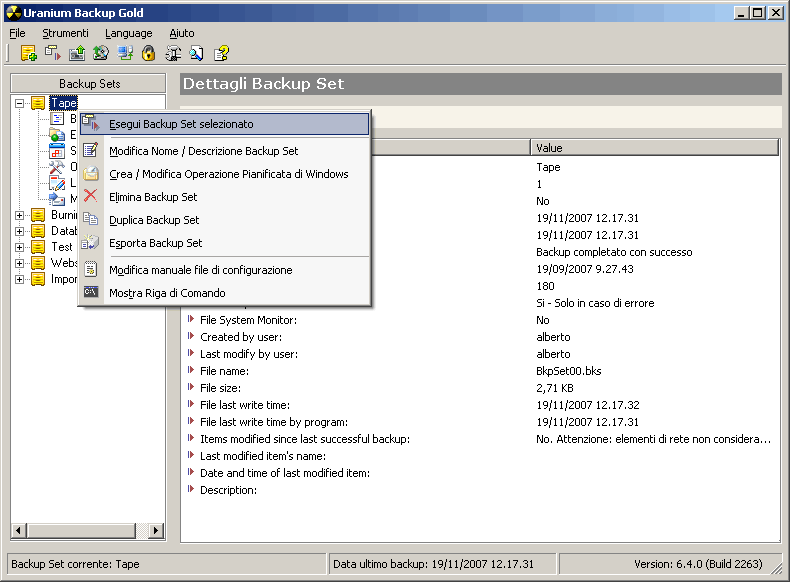This screenshot has width=790, height=582.
Task: Click the Value column header
Action: pyautogui.click(x=654, y=148)
